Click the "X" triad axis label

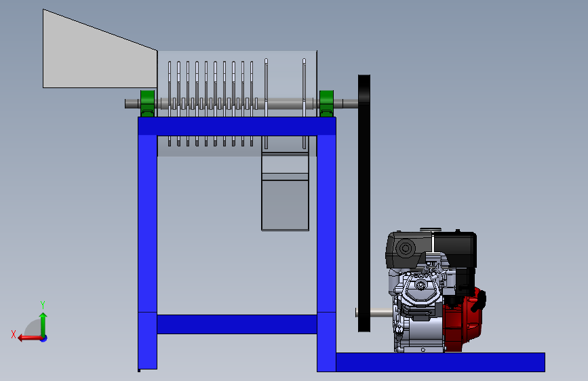[x=14, y=334]
